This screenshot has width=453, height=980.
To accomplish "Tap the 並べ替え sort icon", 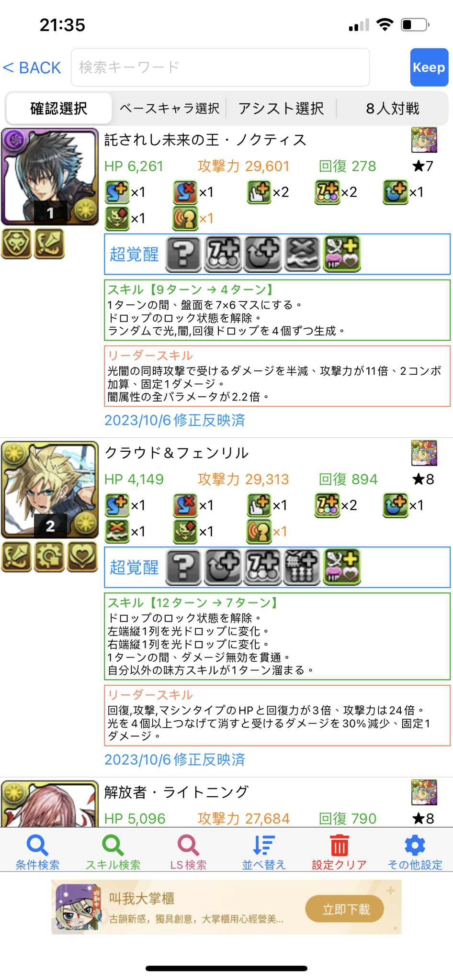I will pyautogui.click(x=264, y=846).
